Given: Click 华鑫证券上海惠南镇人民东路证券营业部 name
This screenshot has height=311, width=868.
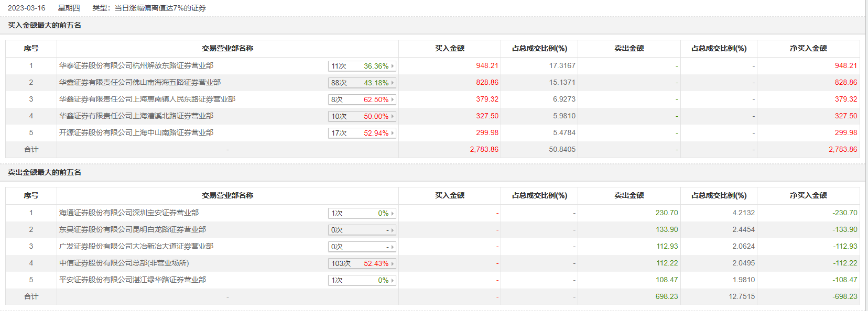Looking at the screenshot, I should (147, 99).
